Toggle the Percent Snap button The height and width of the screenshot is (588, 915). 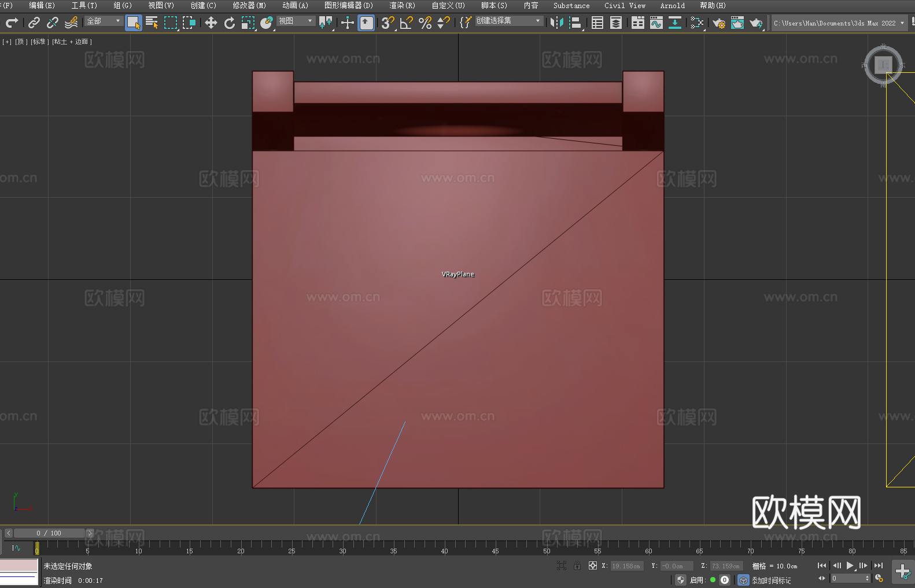[x=425, y=23]
